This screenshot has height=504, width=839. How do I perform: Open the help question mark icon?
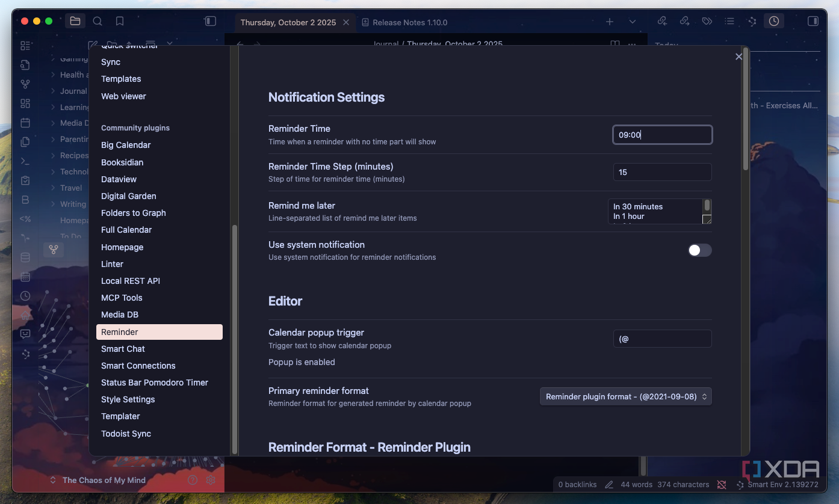tap(193, 480)
